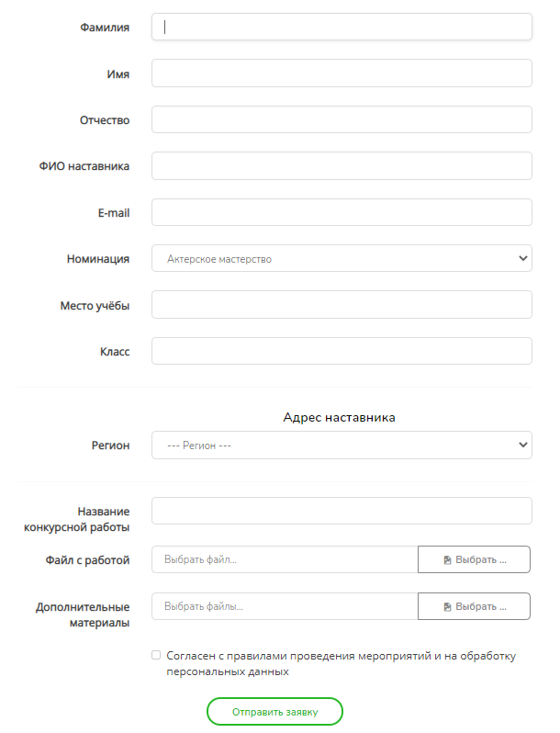Select the Класс input field
The image size is (560, 733).
(342, 351)
